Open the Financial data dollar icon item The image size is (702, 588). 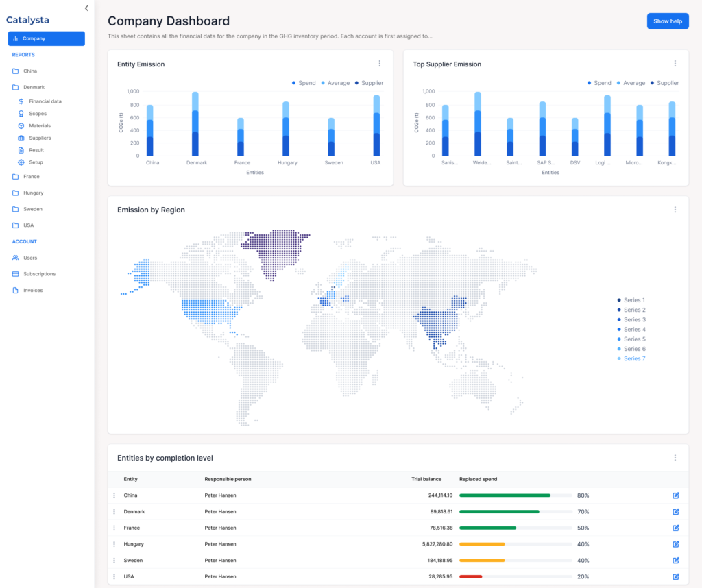[x=21, y=101]
